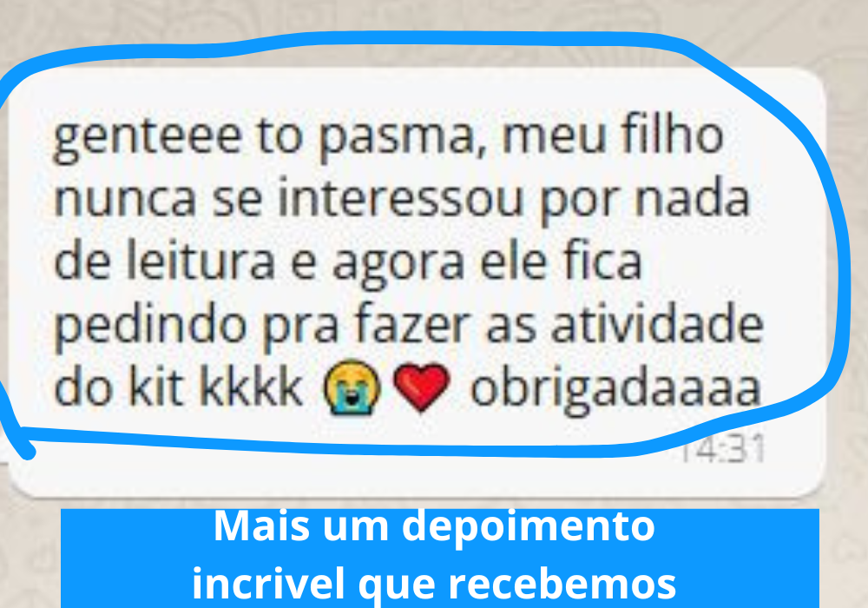Viewport: 868px width, 608px height.
Task: Click the word "obrigadaaaa" in the message
Action: tap(615, 387)
